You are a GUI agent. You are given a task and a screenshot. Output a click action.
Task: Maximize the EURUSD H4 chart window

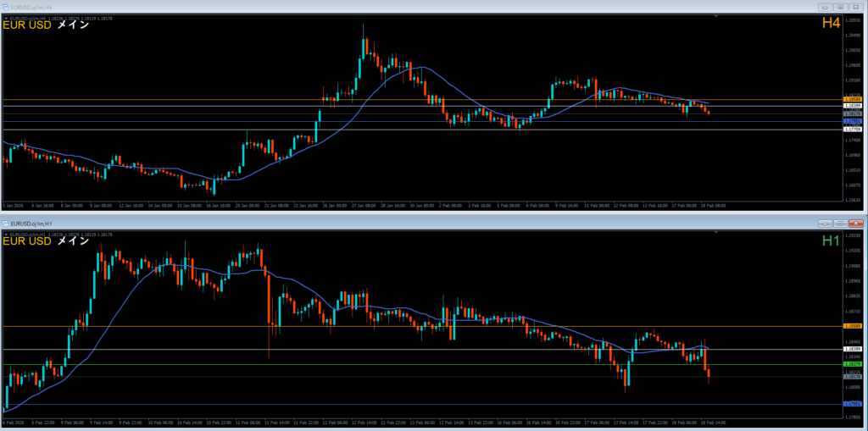coord(840,7)
